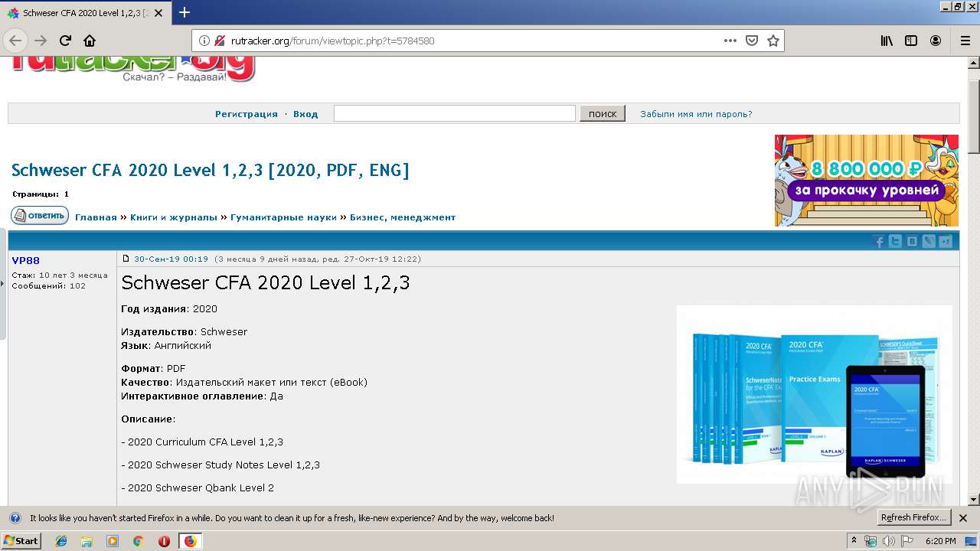Click the Вход login link
Viewport: 980px width, 551px height.
click(305, 114)
